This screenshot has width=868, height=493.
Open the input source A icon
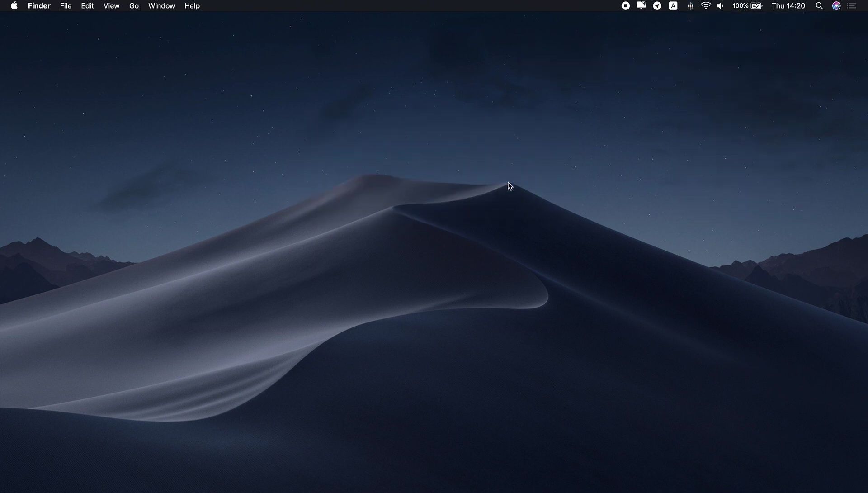tap(673, 6)
